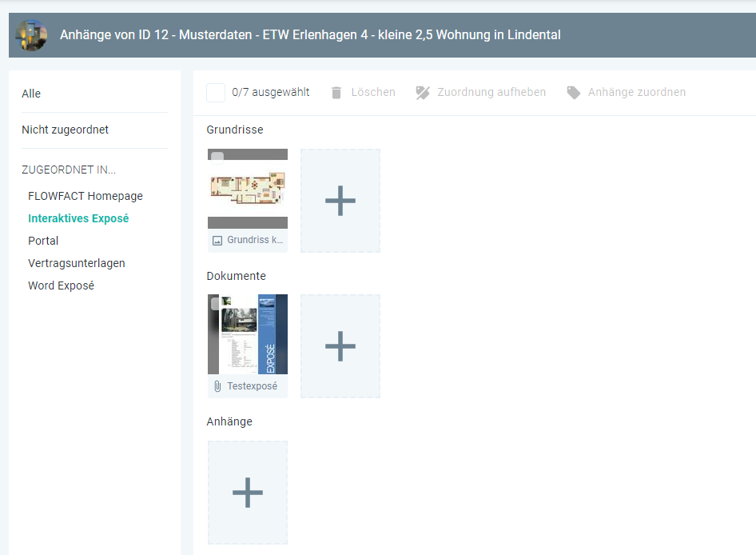Select Vertragsunterlagen in the sidebar
The height and width of the screenshot is (555, 756).
(x=77, y=263)
